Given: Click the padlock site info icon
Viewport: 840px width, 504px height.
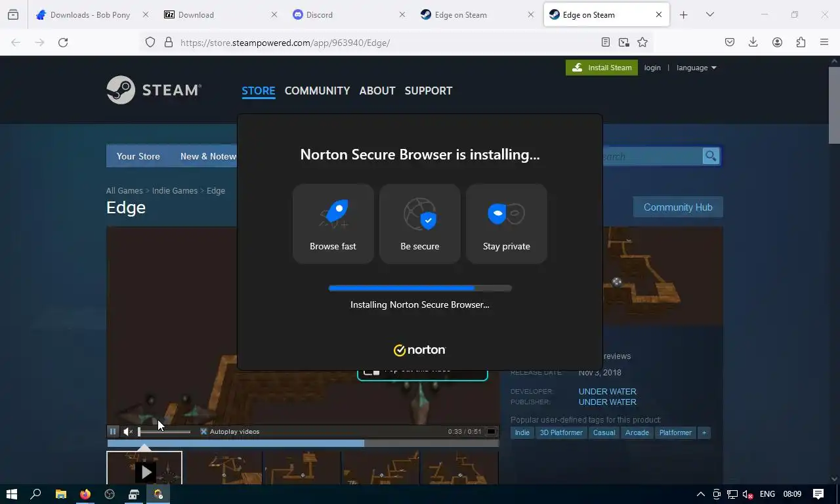Looking at the screenshot, I should coord(169,42).
